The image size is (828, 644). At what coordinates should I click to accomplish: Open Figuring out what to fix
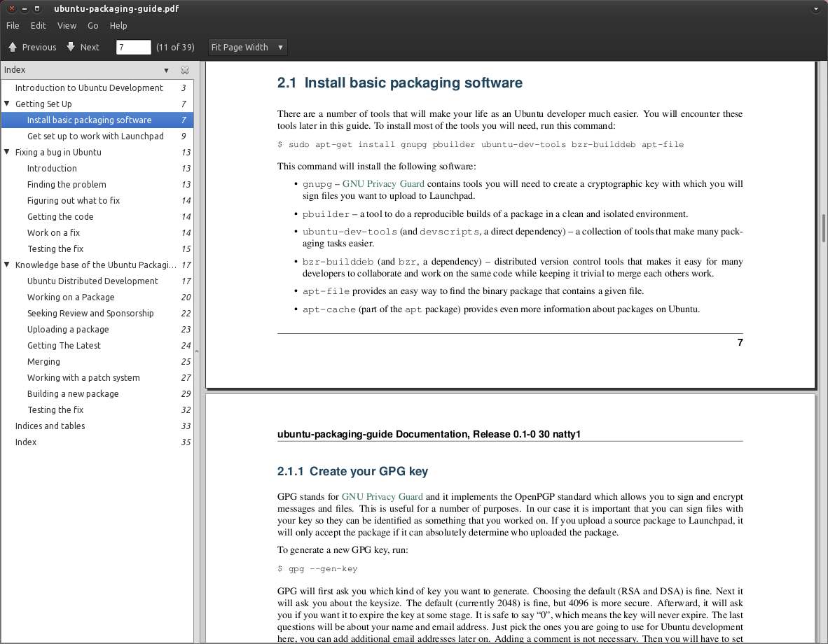coord(97,201)
